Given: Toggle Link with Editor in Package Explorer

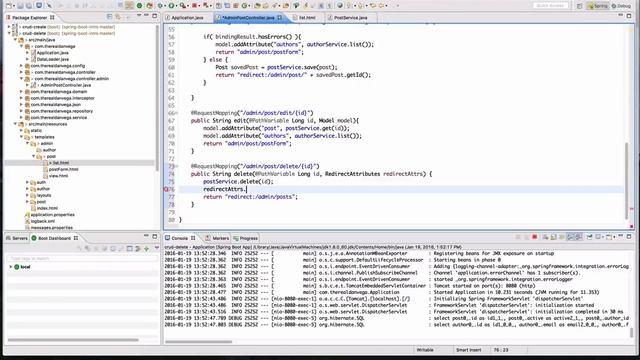Looking at the screenshot, I should pyautogui.click(x=118, y=17).
